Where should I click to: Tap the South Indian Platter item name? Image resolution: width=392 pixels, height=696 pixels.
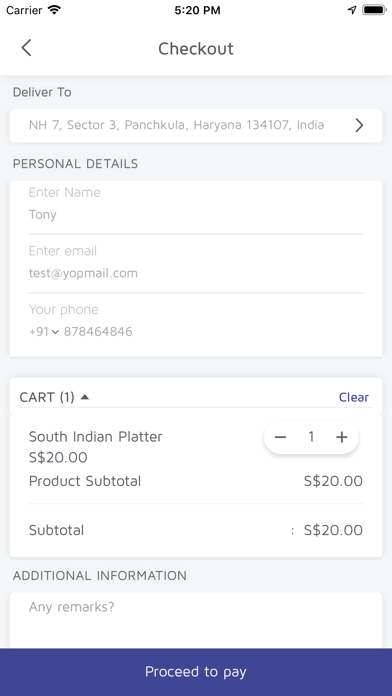point(95,437)
